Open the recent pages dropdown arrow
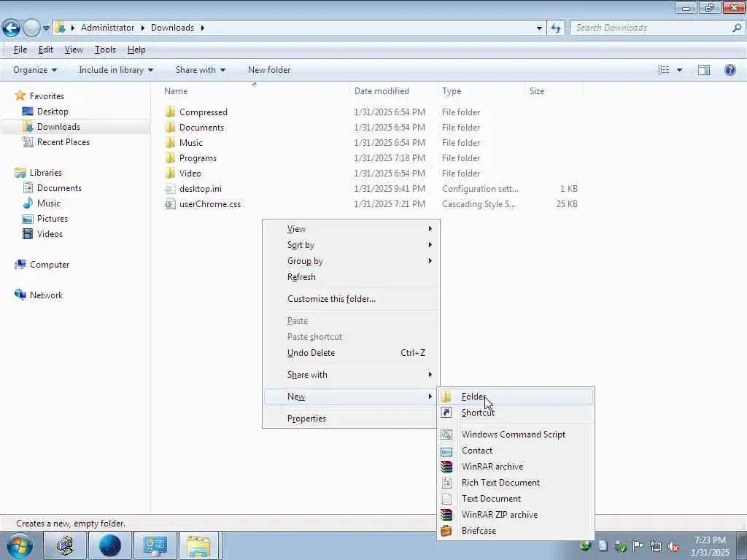 point(46,28)
